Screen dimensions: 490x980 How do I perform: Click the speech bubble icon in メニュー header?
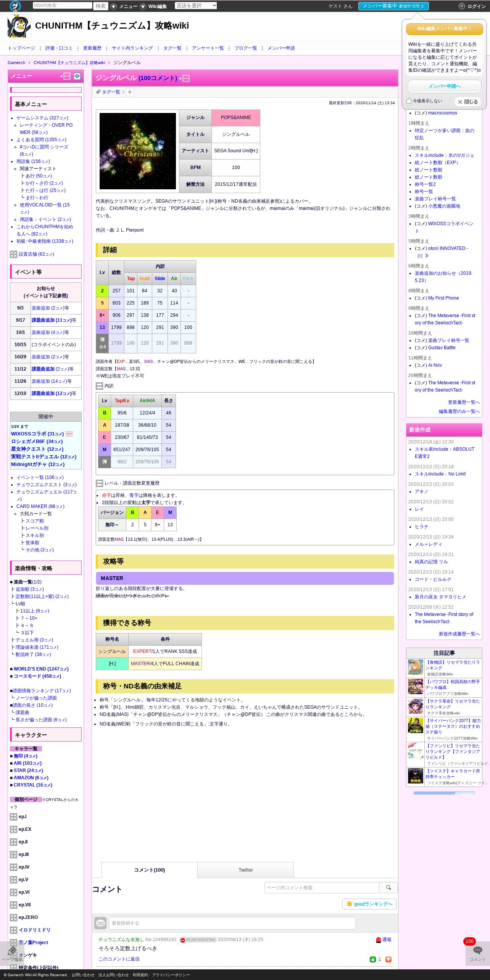77,76
